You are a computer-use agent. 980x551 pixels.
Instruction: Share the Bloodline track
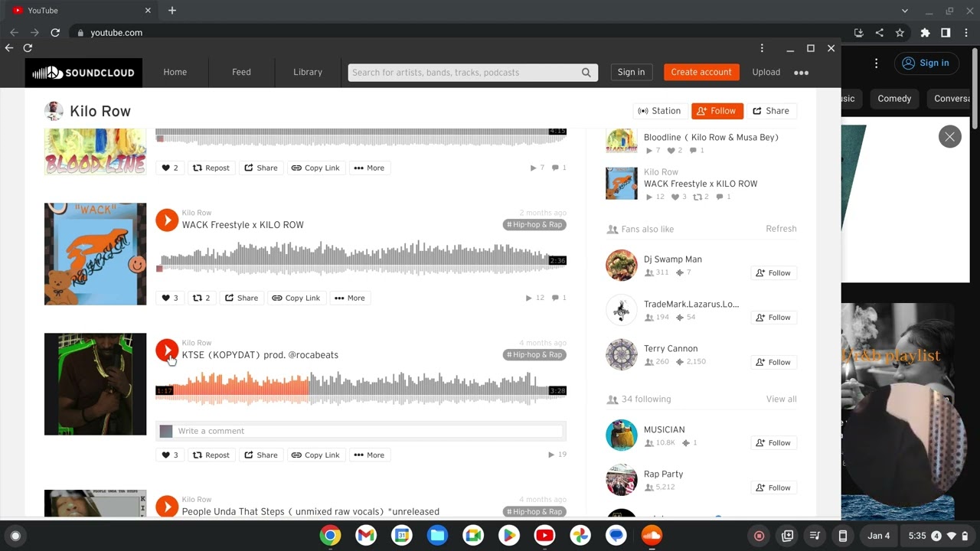point(261,168)
